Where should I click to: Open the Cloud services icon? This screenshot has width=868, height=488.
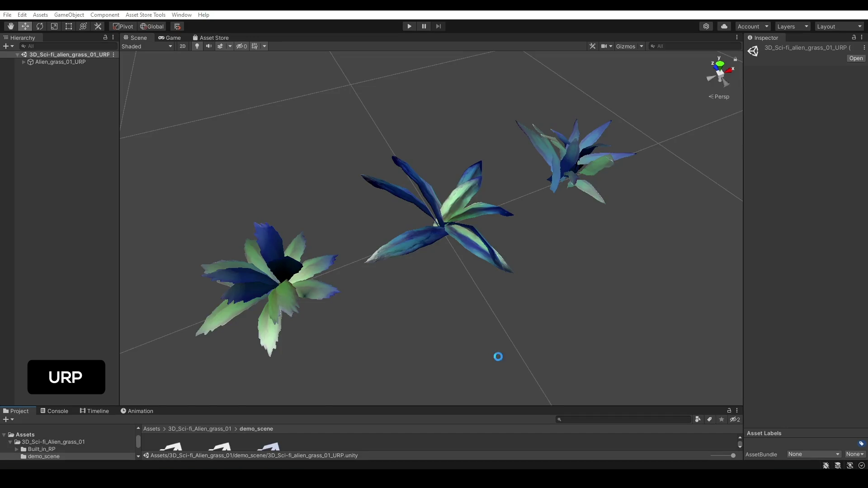coord(724,26)
